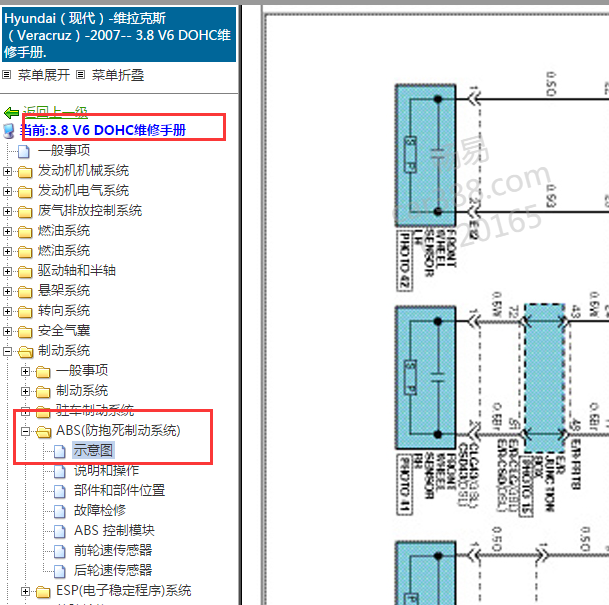Expand the ESP(电子稳定程序)系统 folder

(25, 591)
